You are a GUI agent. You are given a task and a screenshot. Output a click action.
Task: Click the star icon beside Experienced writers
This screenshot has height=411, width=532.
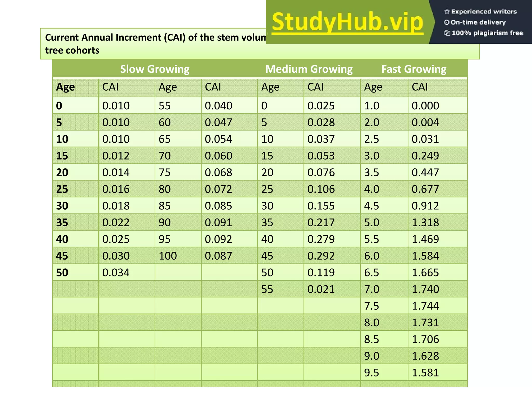click(447, 11)
